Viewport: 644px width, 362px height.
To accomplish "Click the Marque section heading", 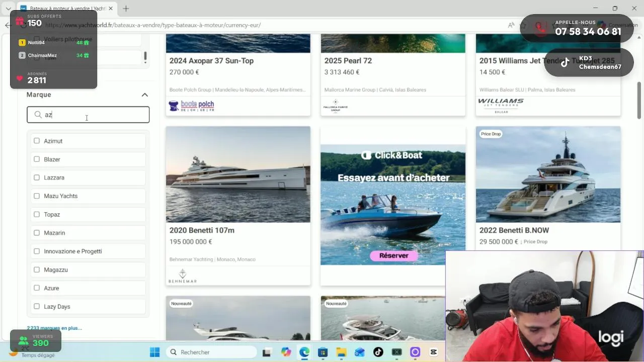I will coord(39,95).
